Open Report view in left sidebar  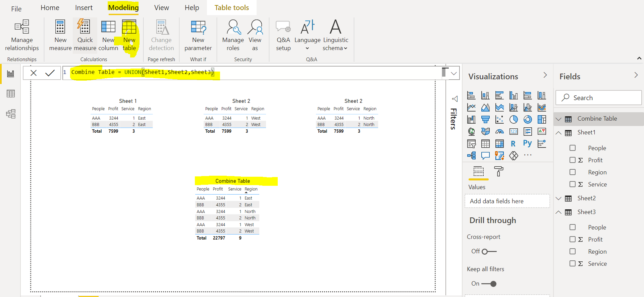pos(11,74)
